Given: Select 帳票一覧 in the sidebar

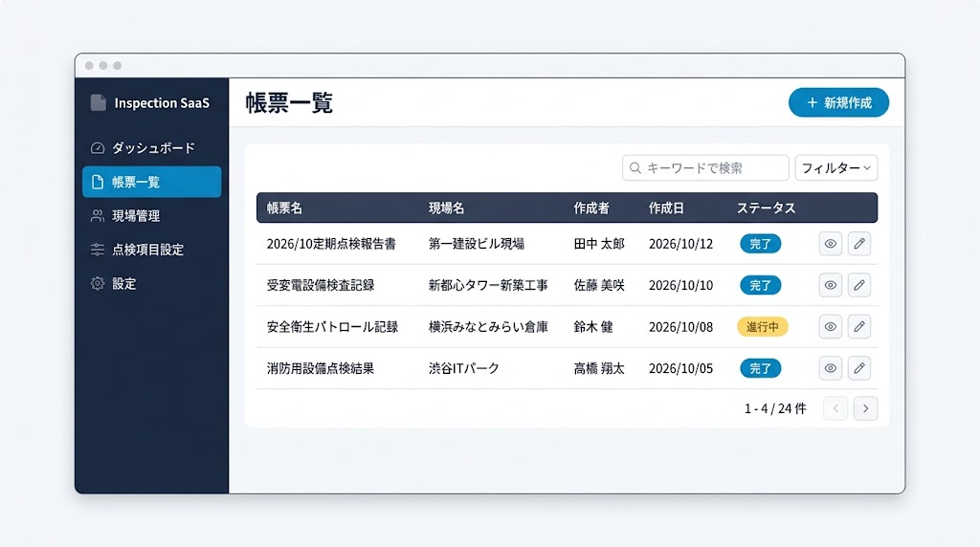Looking at the screenshot, I should [152, 182].
